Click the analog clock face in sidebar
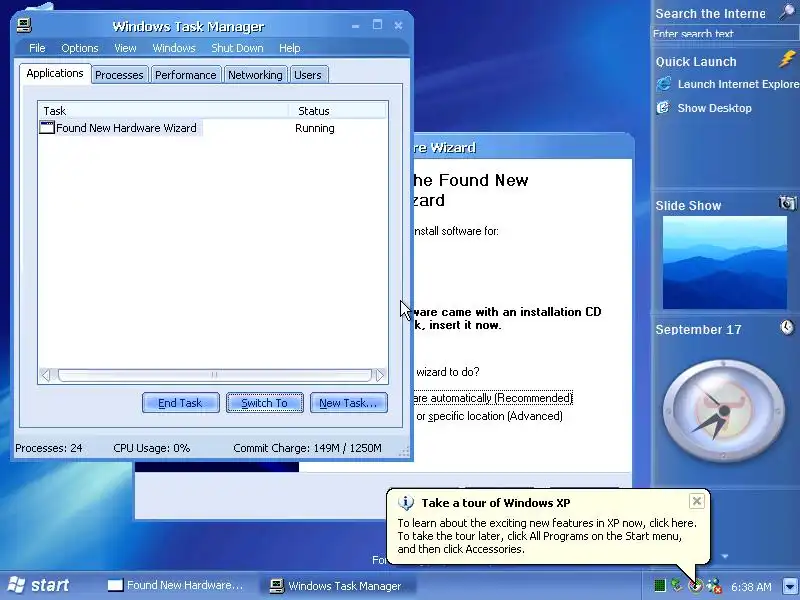Image resolution: width=800 pixels, height=600 pixels. (723, 411)
